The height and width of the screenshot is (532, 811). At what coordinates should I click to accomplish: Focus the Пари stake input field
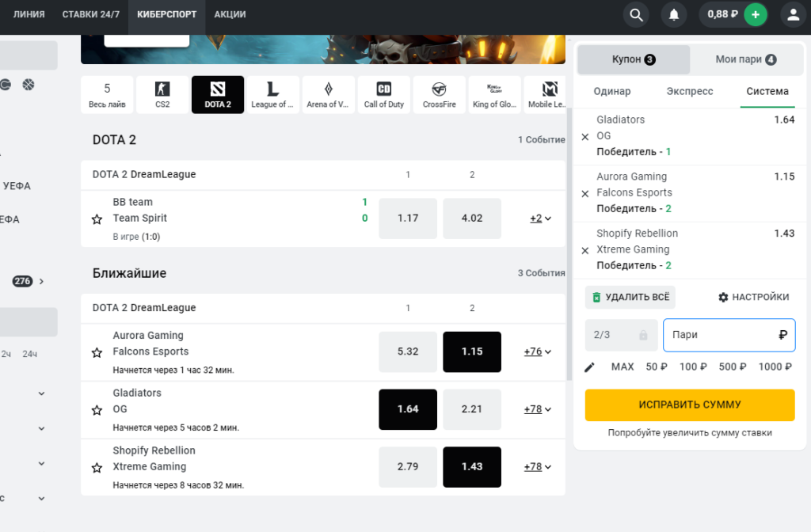pos(729,335)
